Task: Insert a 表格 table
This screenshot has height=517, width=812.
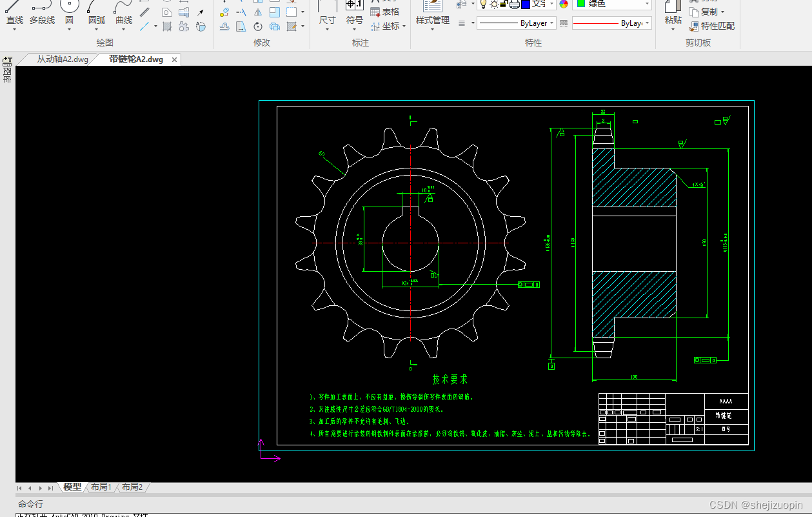Action: click(x=385, y=12)
